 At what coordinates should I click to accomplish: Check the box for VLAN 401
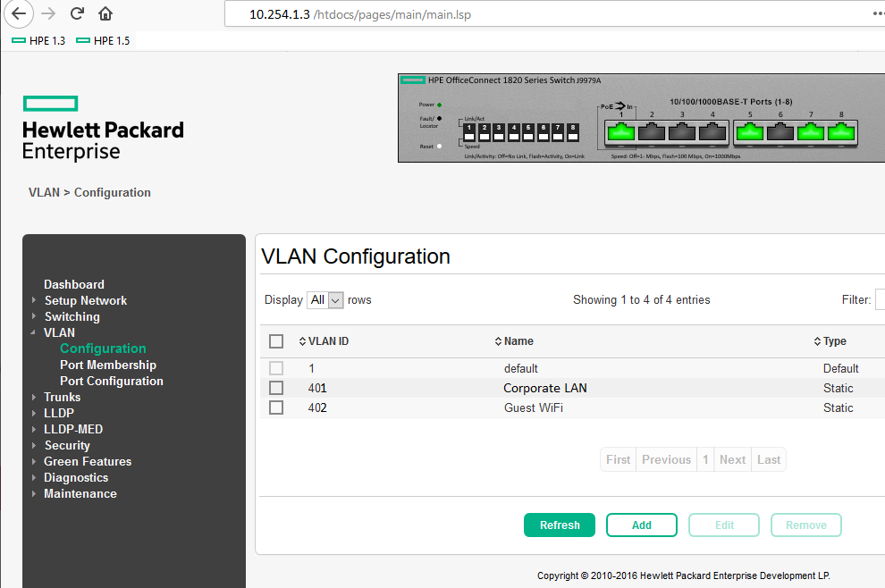click(276, 388)
